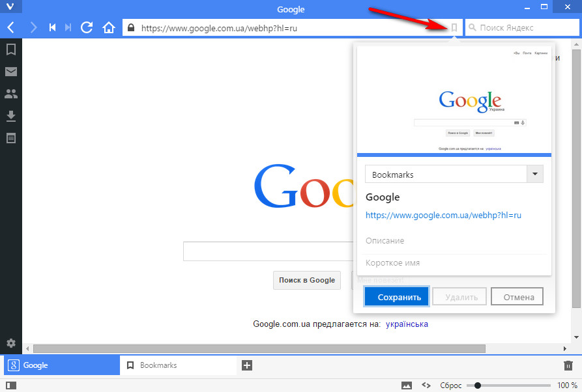Click the Fast Forward navigation button
Screen dimensions: 582x392
[x=68, y=27]
